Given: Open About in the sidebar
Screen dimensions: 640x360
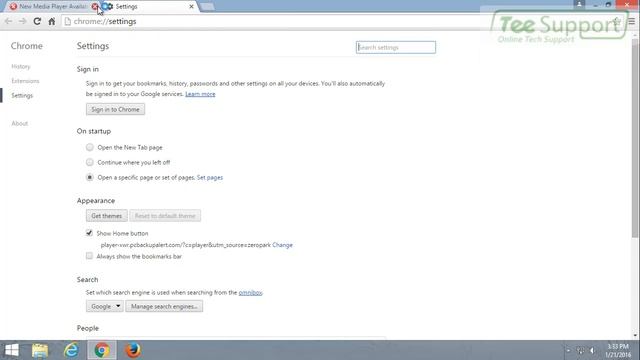Looking at the screenshot, I should [x=20, y=123].
